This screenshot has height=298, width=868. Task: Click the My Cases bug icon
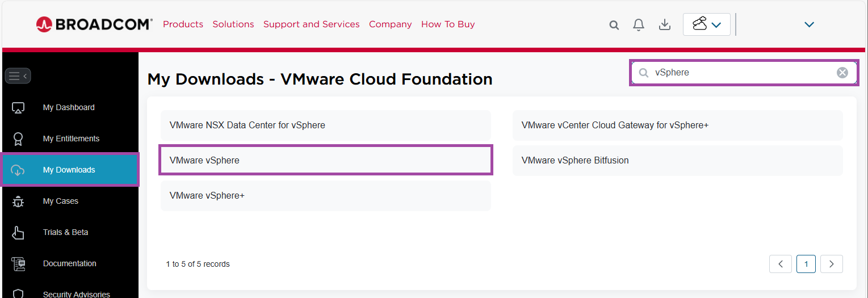tap(18, 201)
